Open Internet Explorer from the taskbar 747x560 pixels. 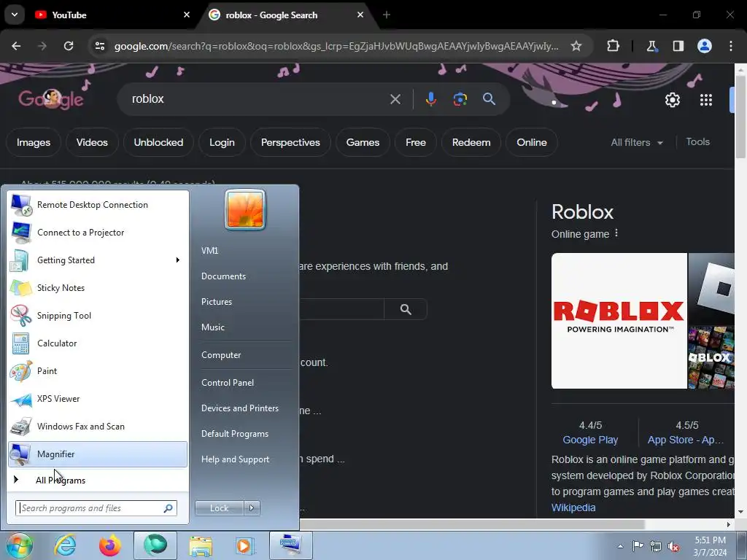pyautogui.click(x=65, y=545)
